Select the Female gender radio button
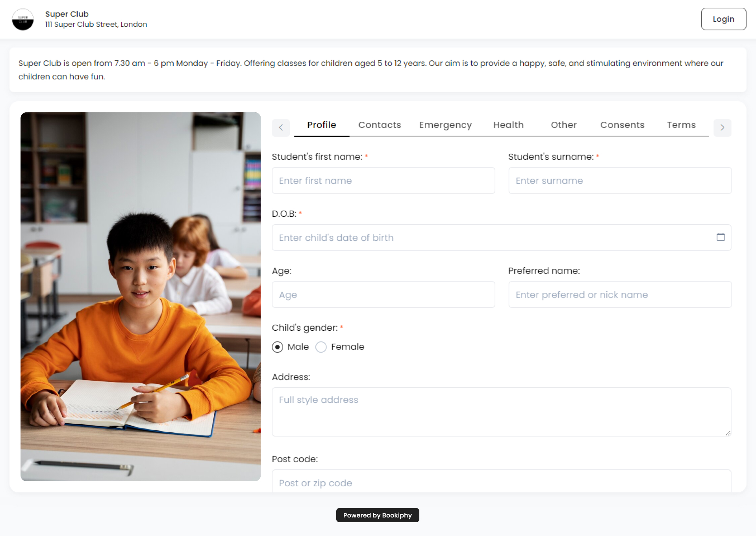 click(x=321, y=347)
